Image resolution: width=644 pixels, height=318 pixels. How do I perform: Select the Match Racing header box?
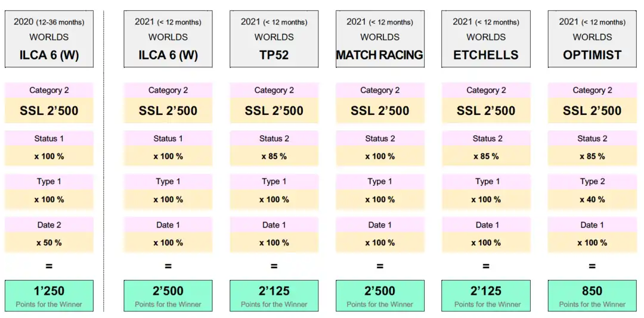(x=380, y=38)
